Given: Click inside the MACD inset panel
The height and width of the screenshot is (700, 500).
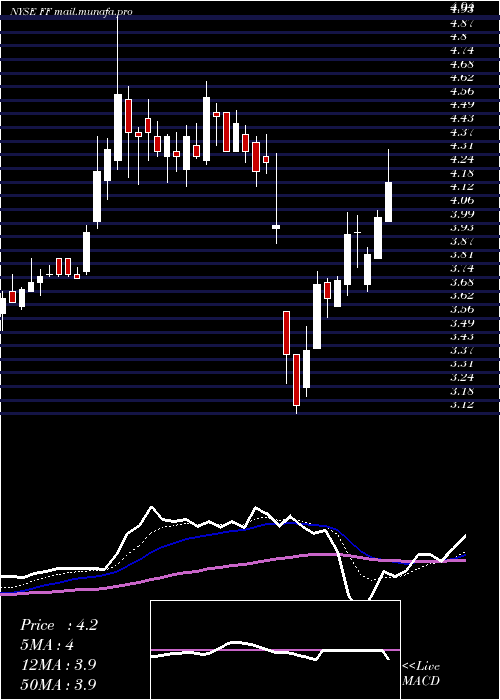Looking at the screenshot, I should pyautogui.click(x=275, y=650).
